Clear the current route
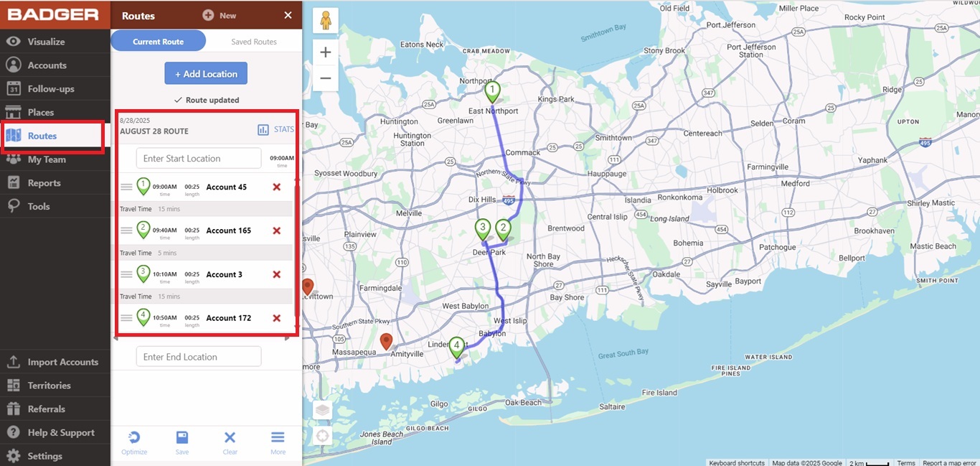Viewport: 980px width, 466px height. click(x=230, y=438)
